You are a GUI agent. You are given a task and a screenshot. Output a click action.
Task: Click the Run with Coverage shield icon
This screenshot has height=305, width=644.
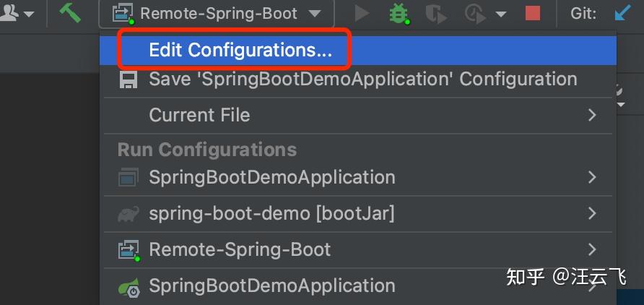point(436,14)
